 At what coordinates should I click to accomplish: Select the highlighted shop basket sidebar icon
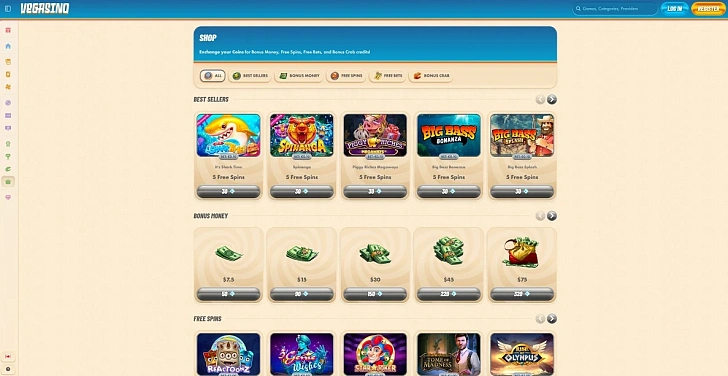(x=8, y=182)
